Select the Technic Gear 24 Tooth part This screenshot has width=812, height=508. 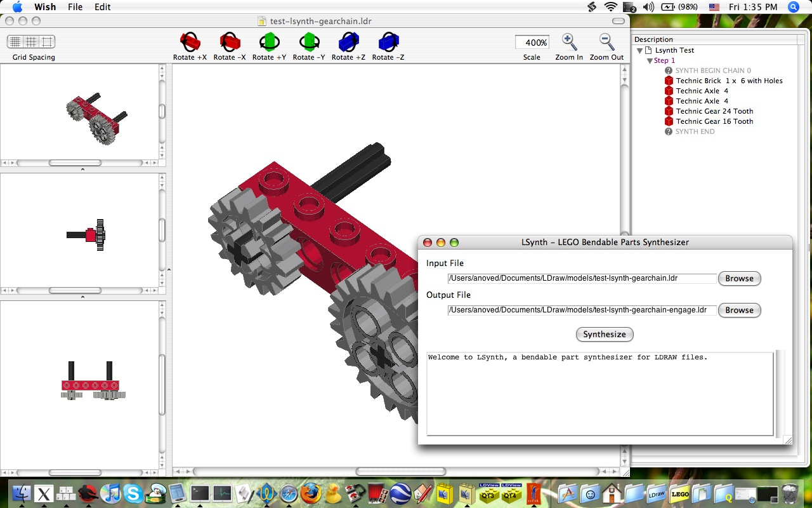709,111
